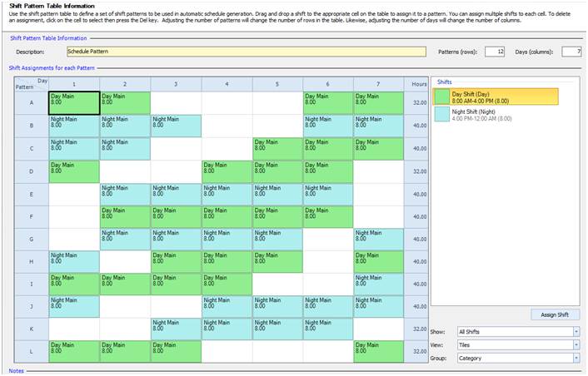Screen dimensions: 588x376
Task: Select pattern E day 2 Night Main cell
Action: (125, 195)
